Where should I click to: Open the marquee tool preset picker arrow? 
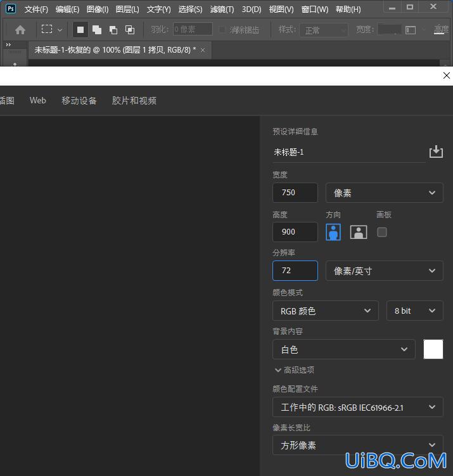point(60,30)
